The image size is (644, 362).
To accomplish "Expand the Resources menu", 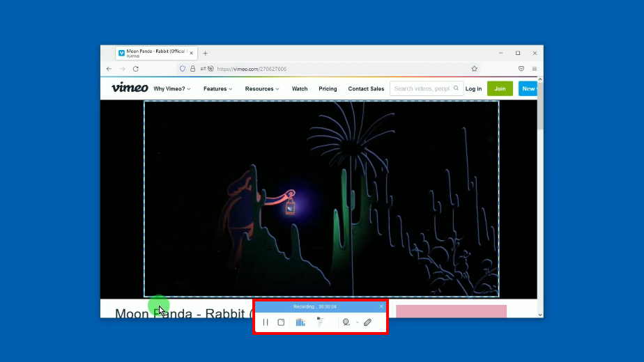I will tap(262, 88).
